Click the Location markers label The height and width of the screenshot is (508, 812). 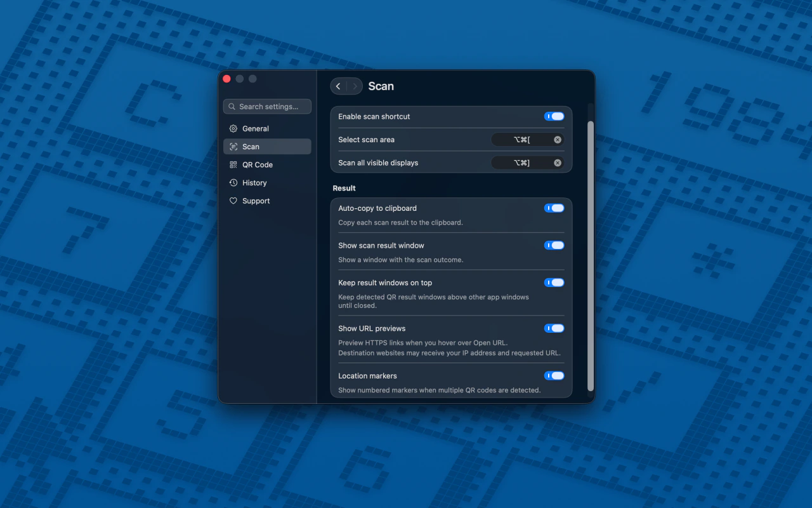[367, 376]
